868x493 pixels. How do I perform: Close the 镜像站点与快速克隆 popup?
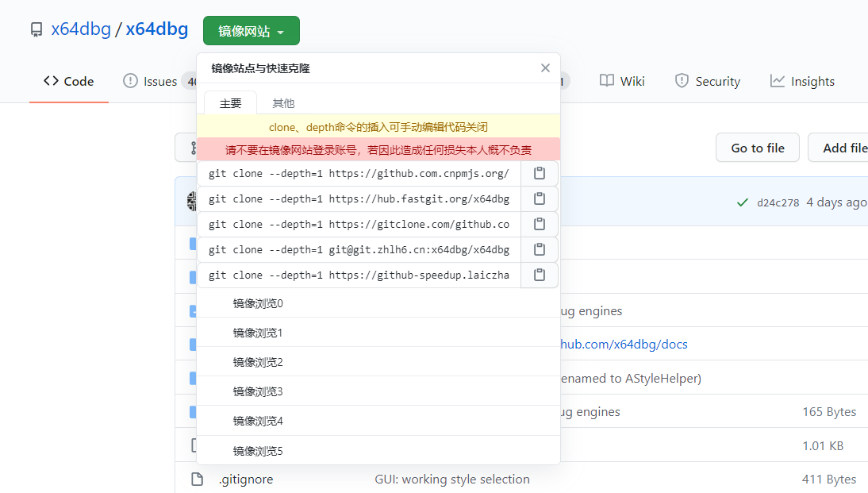[545, 67]
